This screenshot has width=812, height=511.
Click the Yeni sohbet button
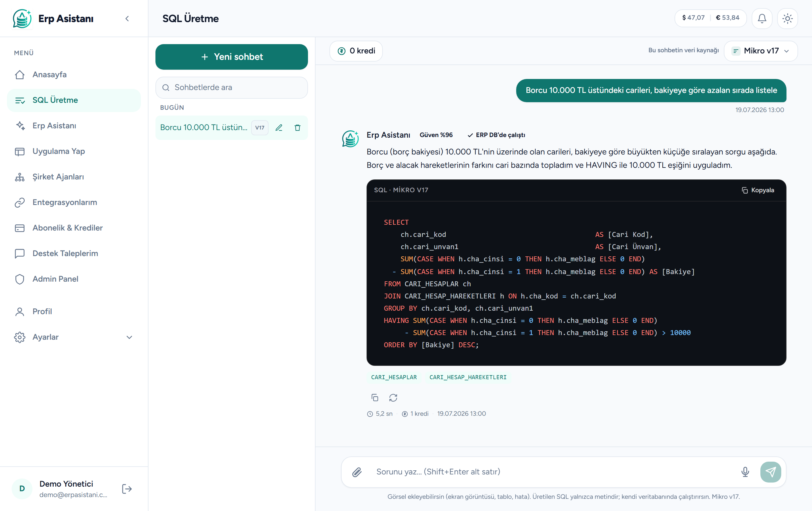click(232, 57)
